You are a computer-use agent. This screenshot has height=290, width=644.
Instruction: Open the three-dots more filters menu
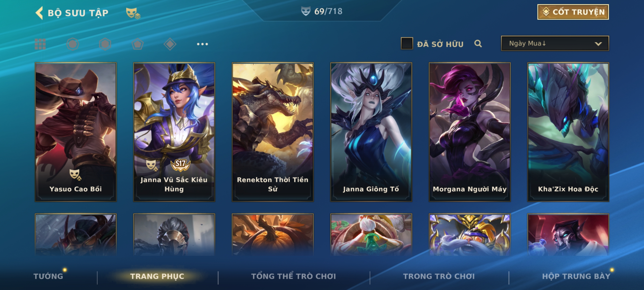tap(202, 44)
